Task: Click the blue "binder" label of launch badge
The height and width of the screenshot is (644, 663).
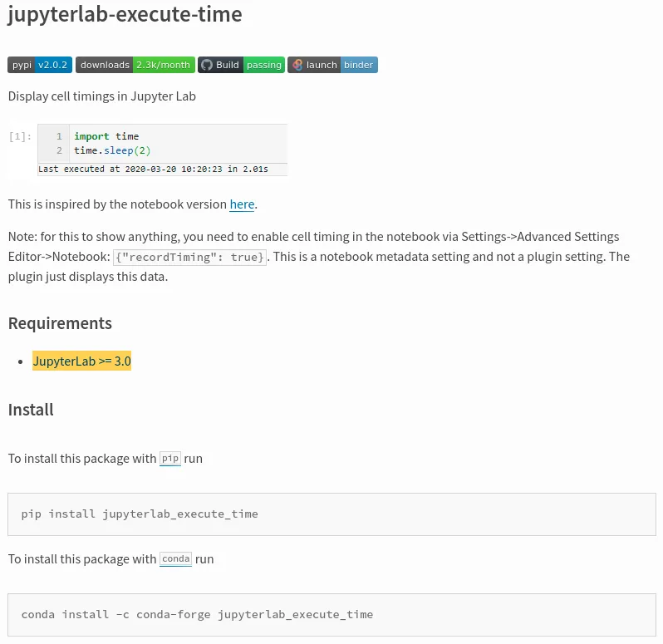Action: point(358,65)
